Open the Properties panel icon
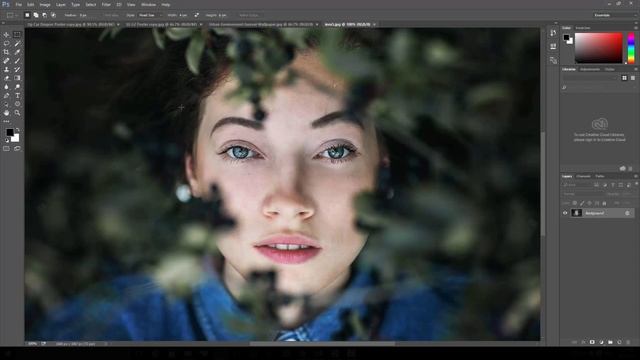This screenshot has width=640, height=360. tap(553, 47)
